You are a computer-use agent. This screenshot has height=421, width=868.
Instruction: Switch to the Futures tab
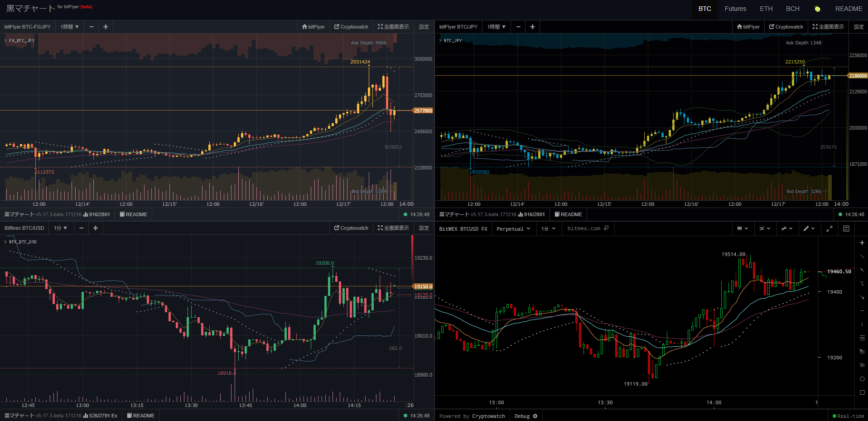coord(735,8)
